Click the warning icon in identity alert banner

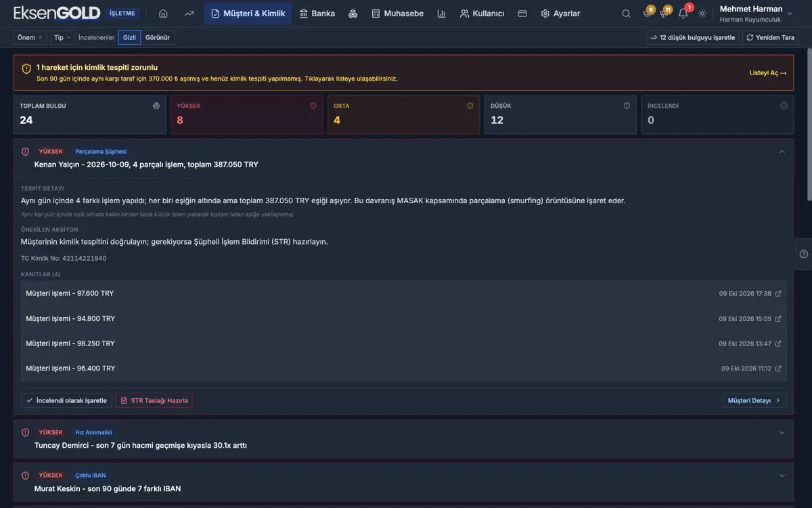(x=26, y=68)
